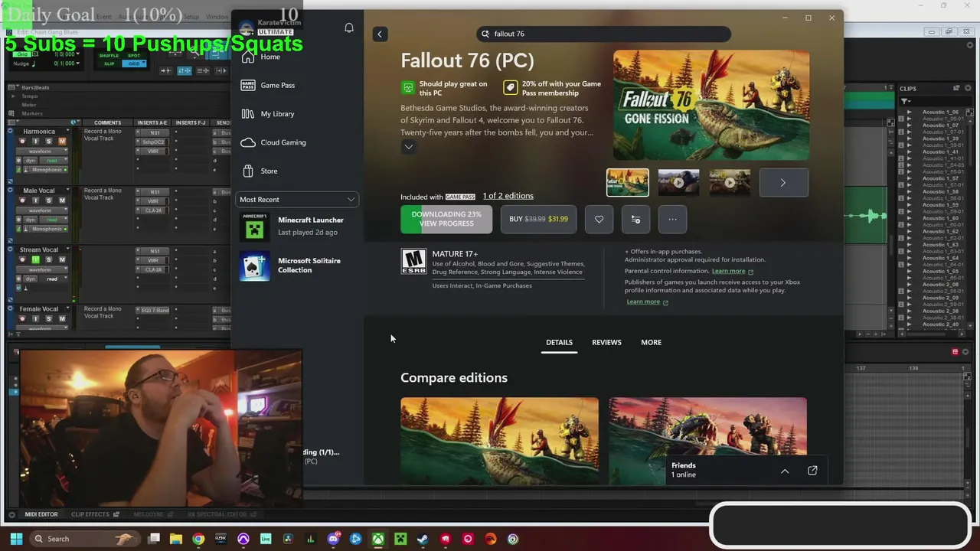Open Xbox app notifications bell
980x551 pixels.
tap(349, 28)
